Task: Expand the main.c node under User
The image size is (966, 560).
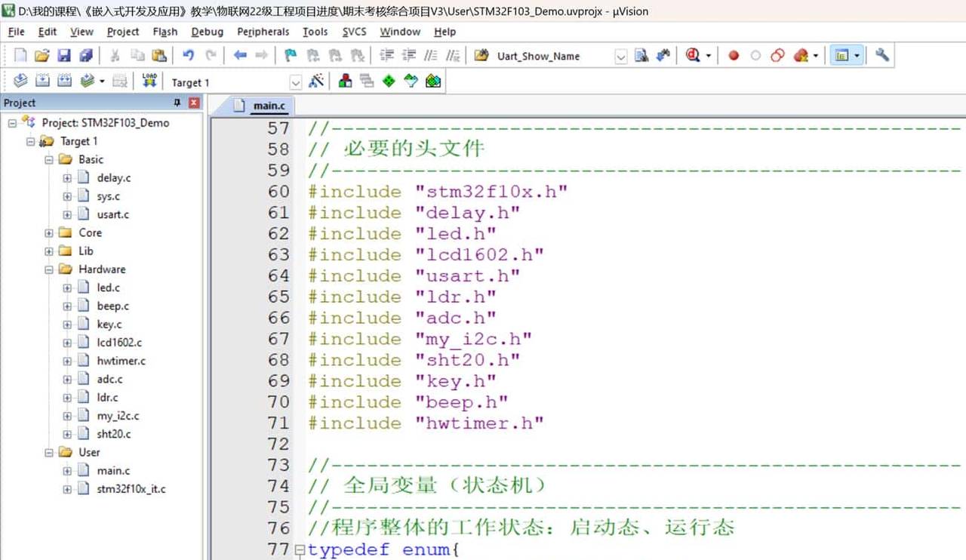Action: click(68, 470)
